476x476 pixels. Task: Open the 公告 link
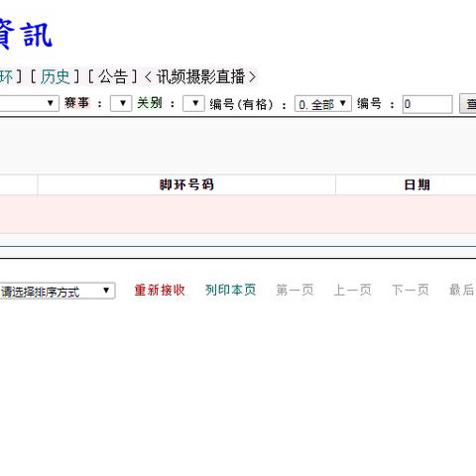pyautogui.click(x=113, y=77)
